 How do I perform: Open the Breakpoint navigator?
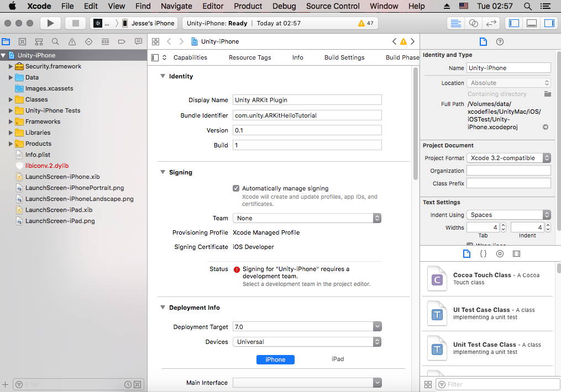122,42
